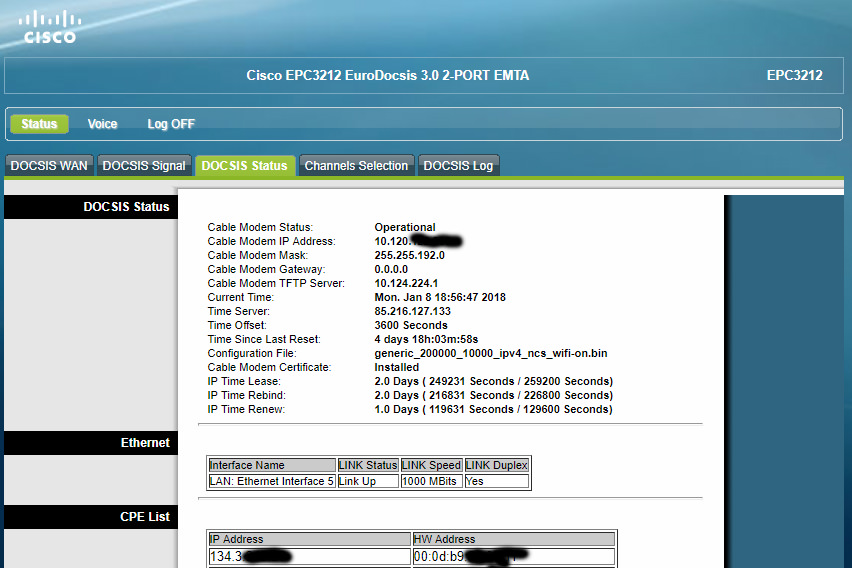
Task: Click the Cable Modem TFTP Server address
Action: pos(406,283)
